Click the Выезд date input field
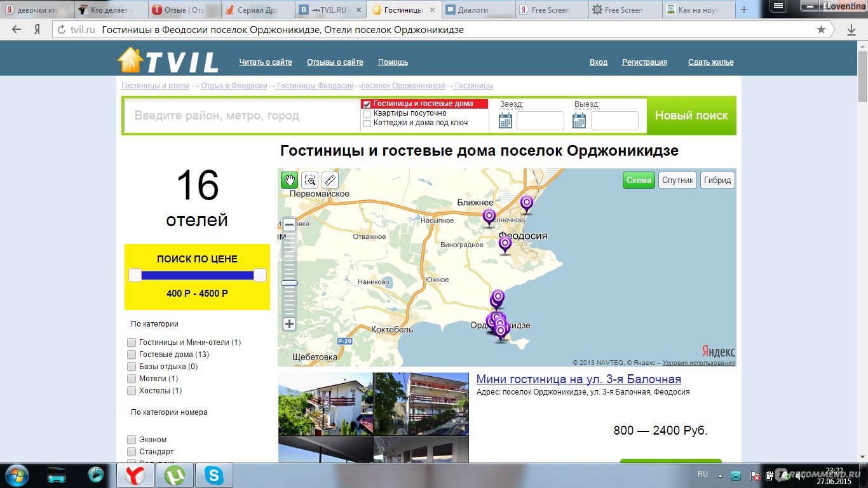868x488 pixels. (x=614, y=121)
